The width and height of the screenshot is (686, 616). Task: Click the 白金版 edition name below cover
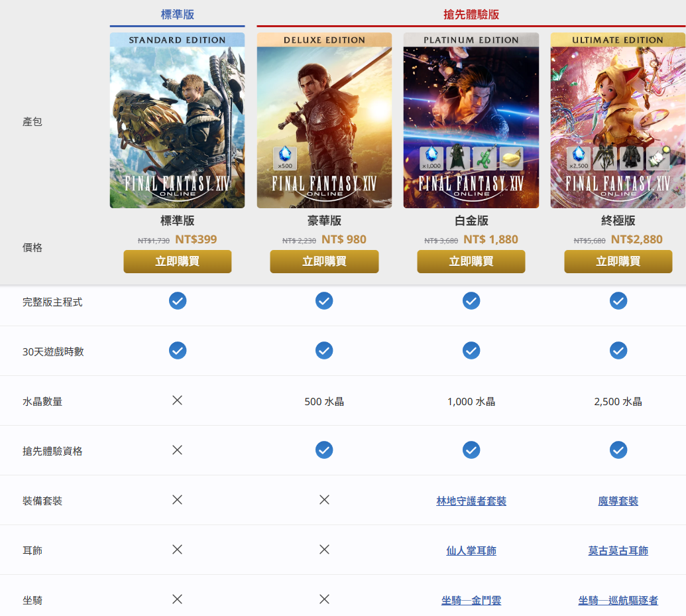pos(471,221)
